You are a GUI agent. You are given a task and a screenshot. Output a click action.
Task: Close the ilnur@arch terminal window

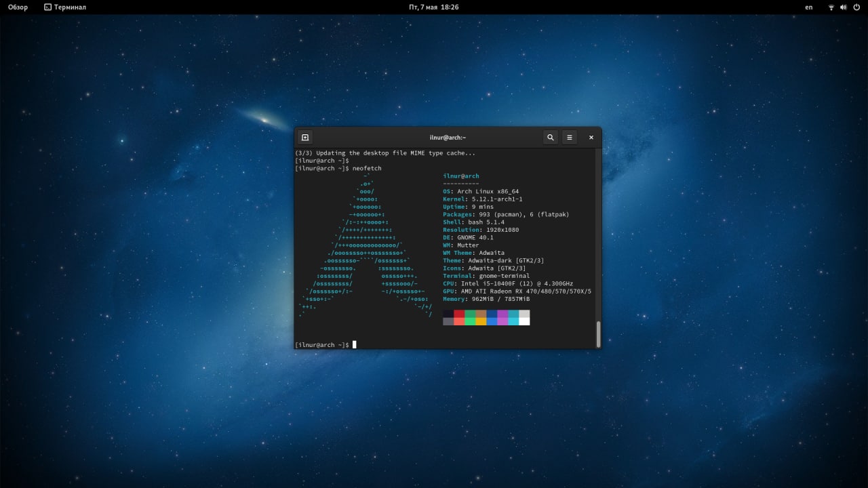591,138
